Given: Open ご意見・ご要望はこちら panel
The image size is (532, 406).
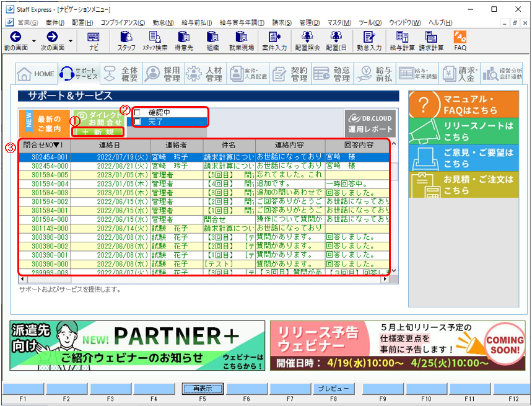Looking at the screenshot, I should coord(463,158).
